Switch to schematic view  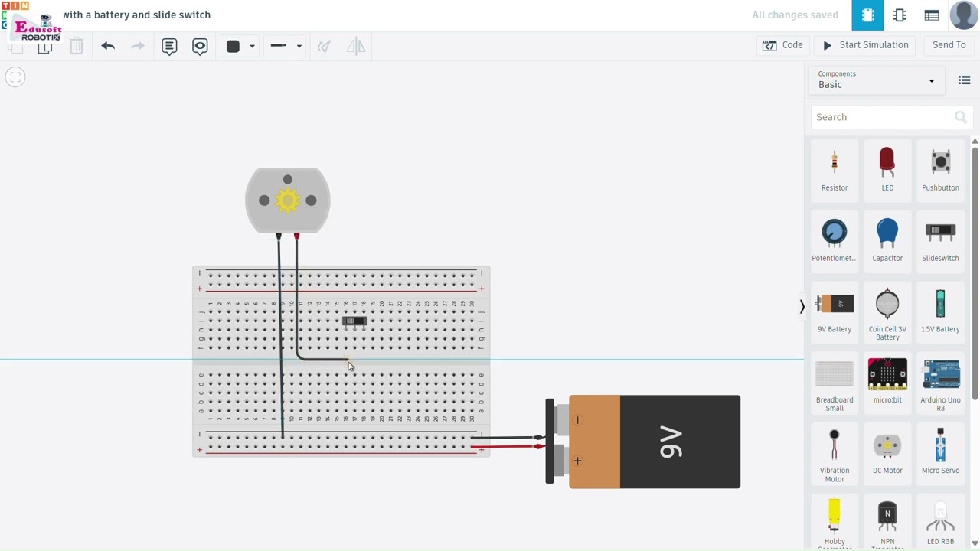click(900, 15)
